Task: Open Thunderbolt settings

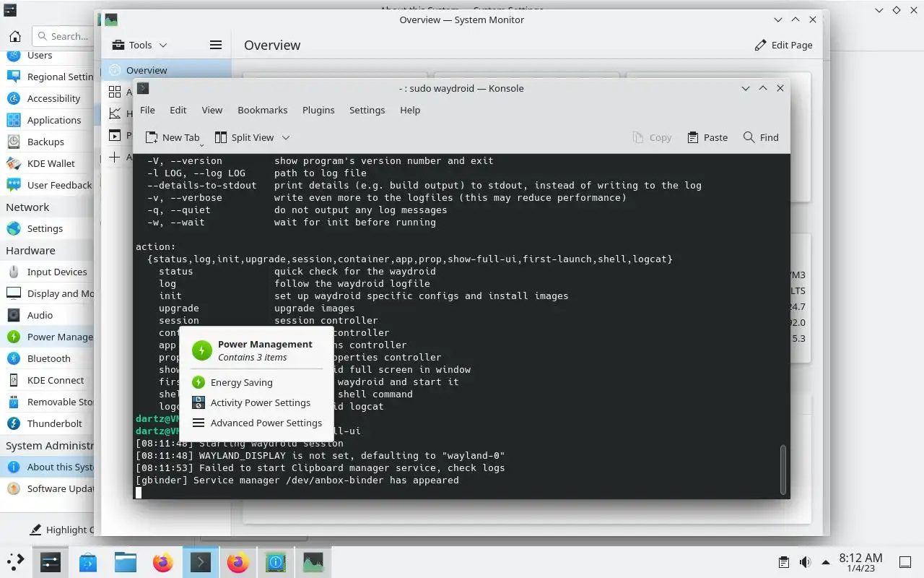Action: coord(48,423)
